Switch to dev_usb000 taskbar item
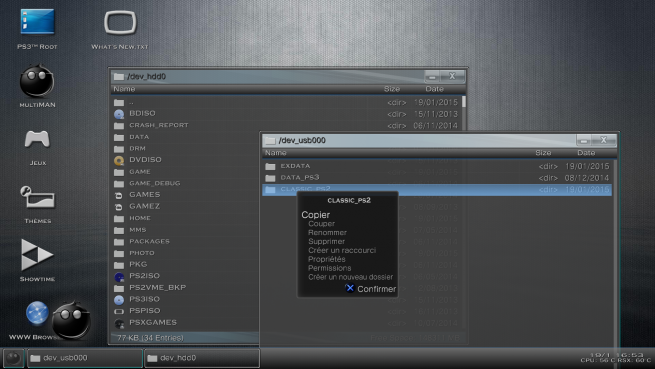655x369 pixels. click(85, 358)
